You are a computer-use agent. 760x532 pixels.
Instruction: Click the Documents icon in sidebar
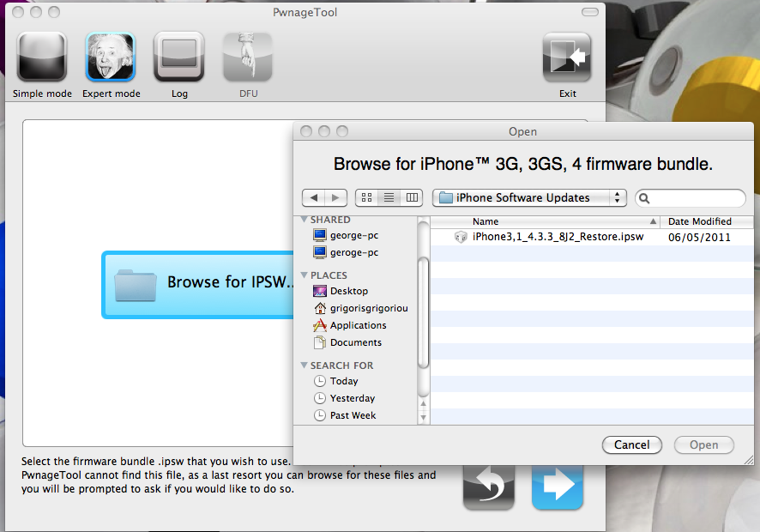[320, 342]
